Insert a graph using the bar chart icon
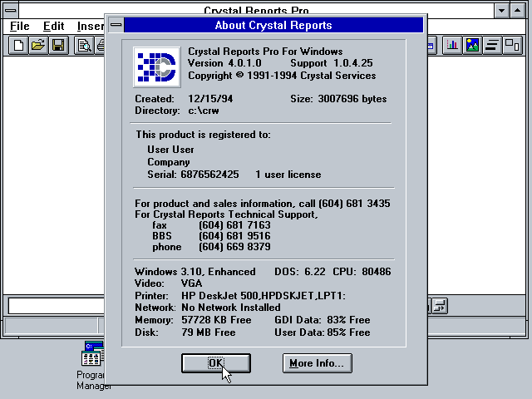The height and width of the screenshot is (399, 532). click(452, 46)
